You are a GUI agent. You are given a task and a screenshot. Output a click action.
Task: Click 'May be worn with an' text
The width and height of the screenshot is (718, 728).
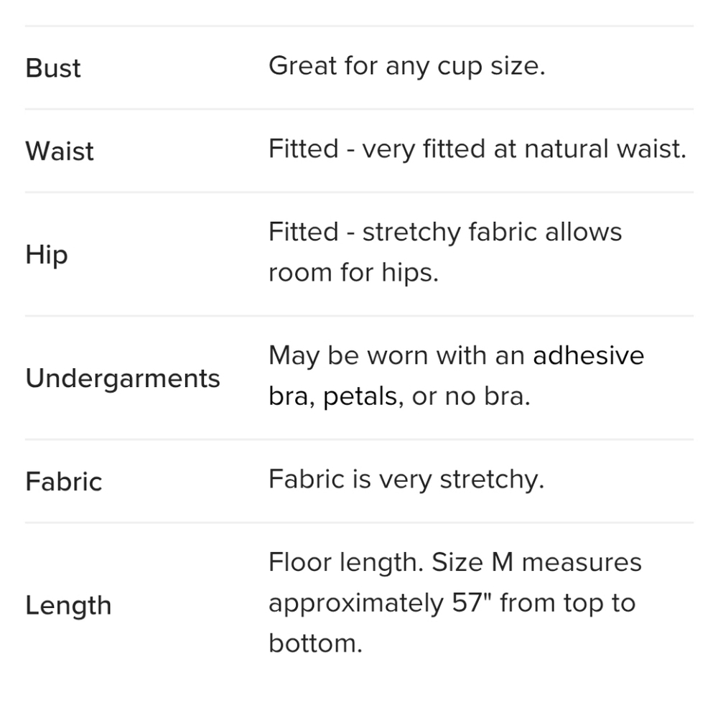(x=396, y=356)
